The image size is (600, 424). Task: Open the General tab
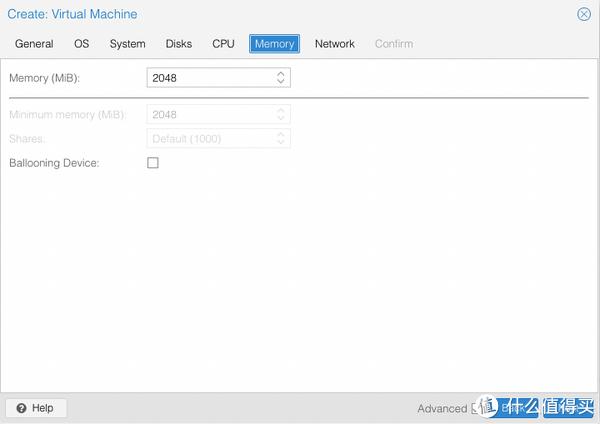(x=34, y=44)
